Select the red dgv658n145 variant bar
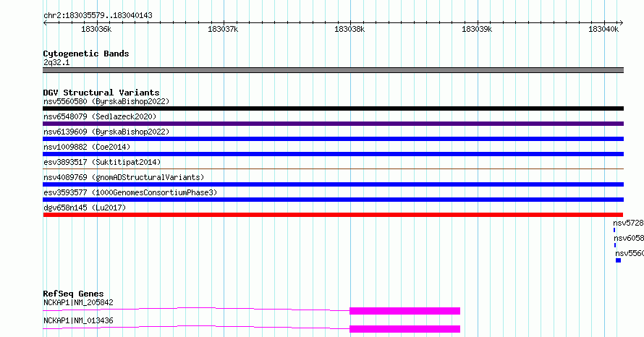 pyautogui.click(x=333, y=215)
